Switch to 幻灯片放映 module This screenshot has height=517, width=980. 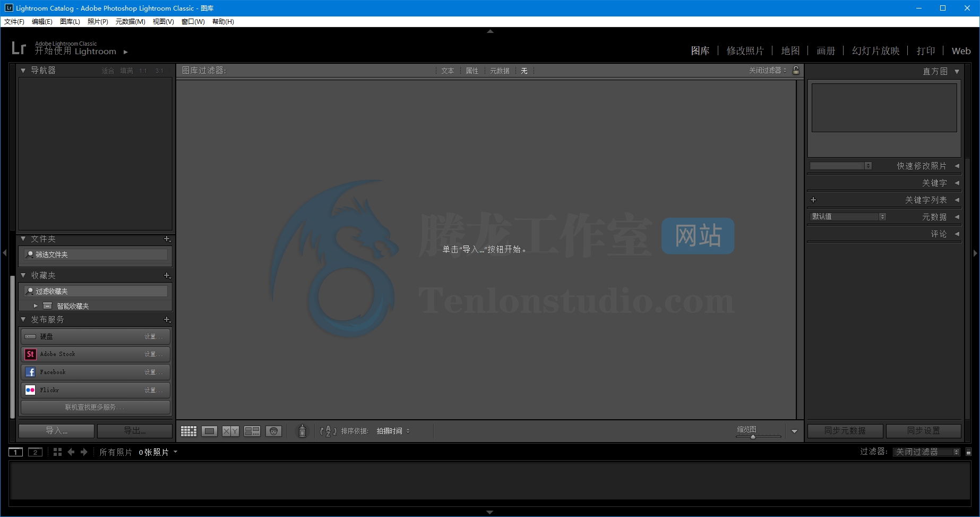tap(875, 51)
